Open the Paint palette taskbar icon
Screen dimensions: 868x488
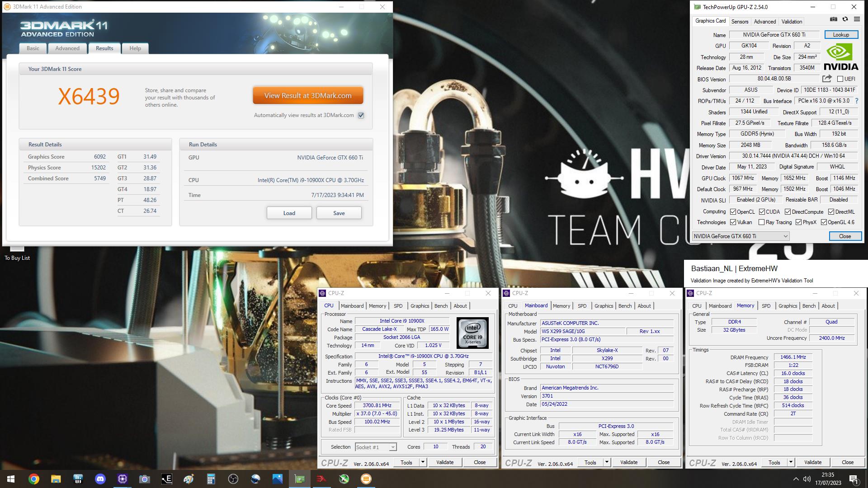point(189,479)
